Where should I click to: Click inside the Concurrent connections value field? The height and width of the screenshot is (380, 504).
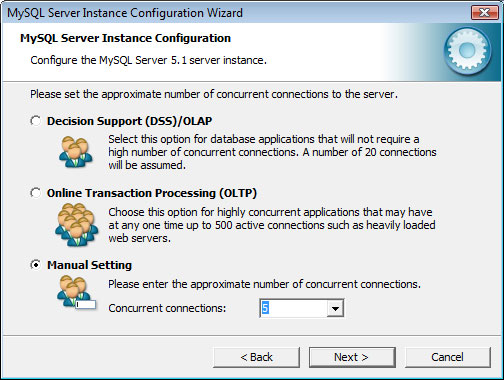click(293, 308)
